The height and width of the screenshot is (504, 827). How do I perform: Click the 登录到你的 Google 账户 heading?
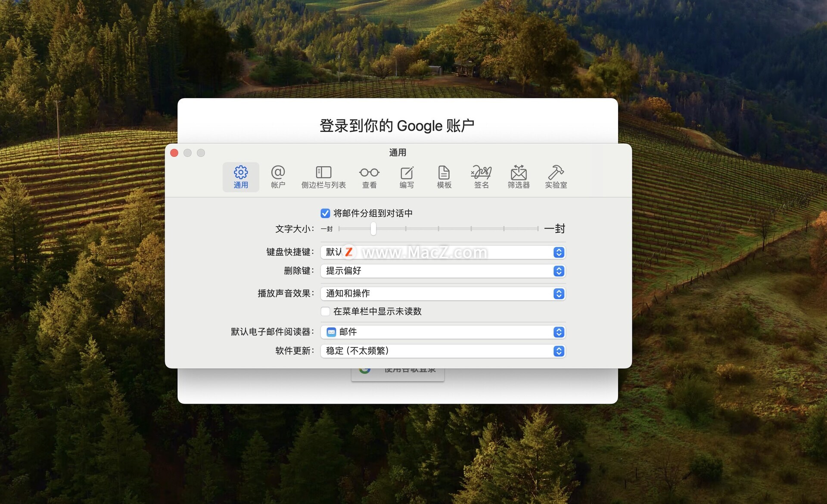click(397, 126)
